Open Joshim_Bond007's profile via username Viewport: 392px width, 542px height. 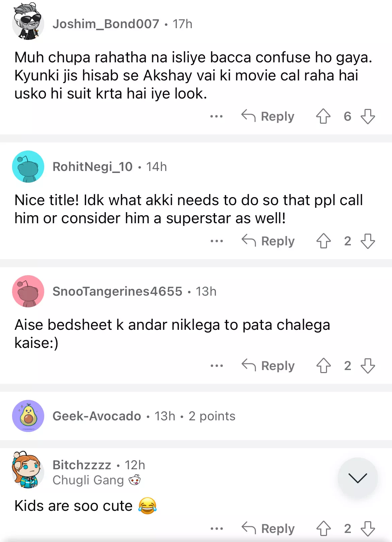point(106,24)
